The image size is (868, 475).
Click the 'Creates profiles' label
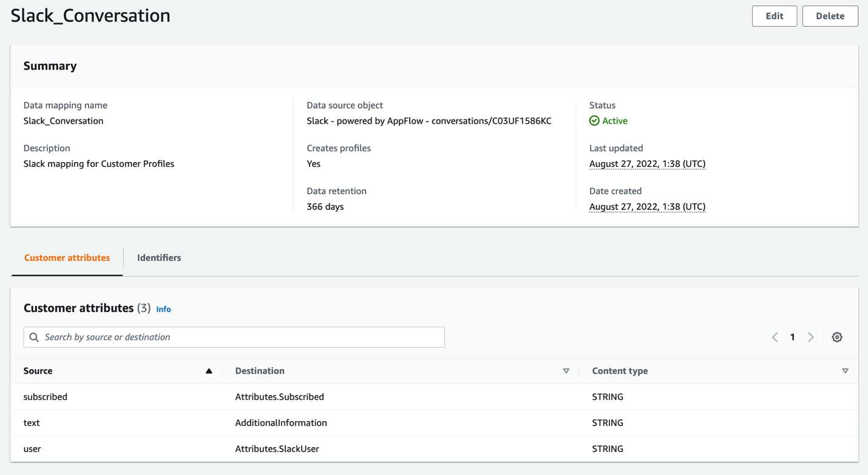pos(339,148)
